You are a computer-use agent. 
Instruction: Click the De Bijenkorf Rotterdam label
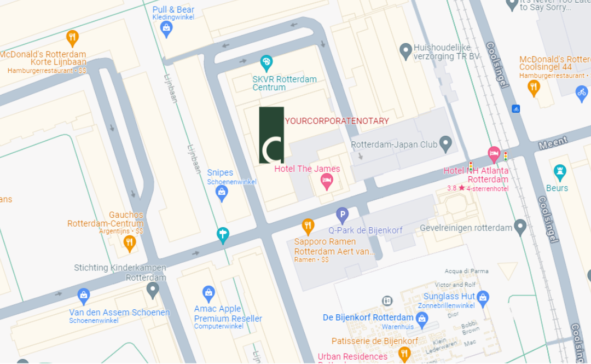click(x=368, y=317)
